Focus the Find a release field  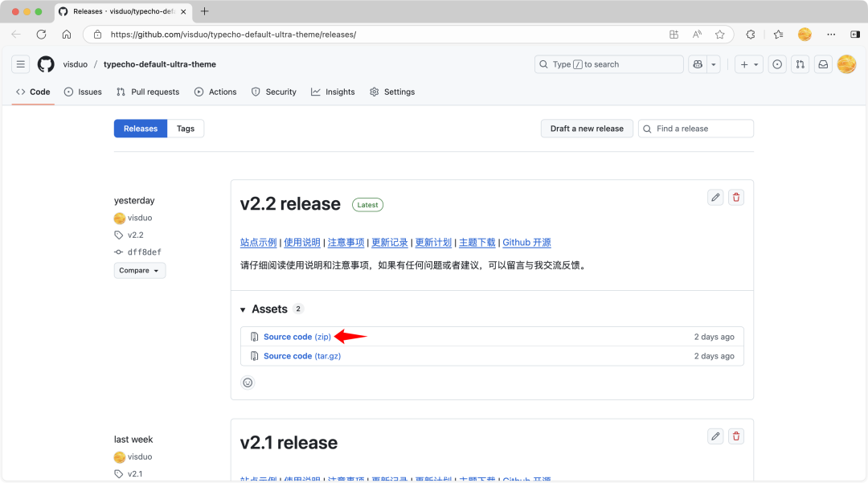tap(696, 129)
